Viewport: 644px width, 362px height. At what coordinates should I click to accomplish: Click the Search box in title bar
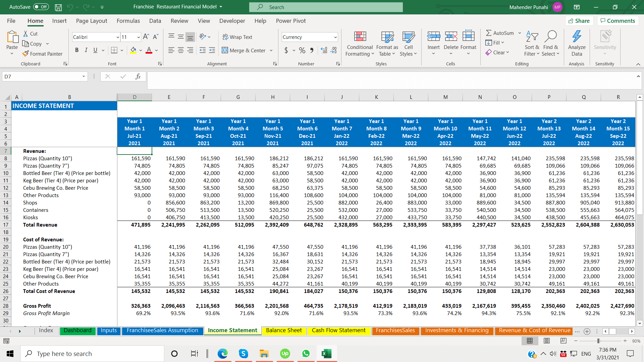tap(326, 7)
